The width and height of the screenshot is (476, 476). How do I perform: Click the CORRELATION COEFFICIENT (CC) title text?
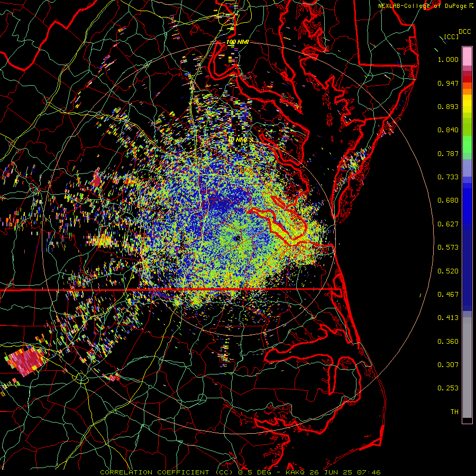click(x=167, y=472)
